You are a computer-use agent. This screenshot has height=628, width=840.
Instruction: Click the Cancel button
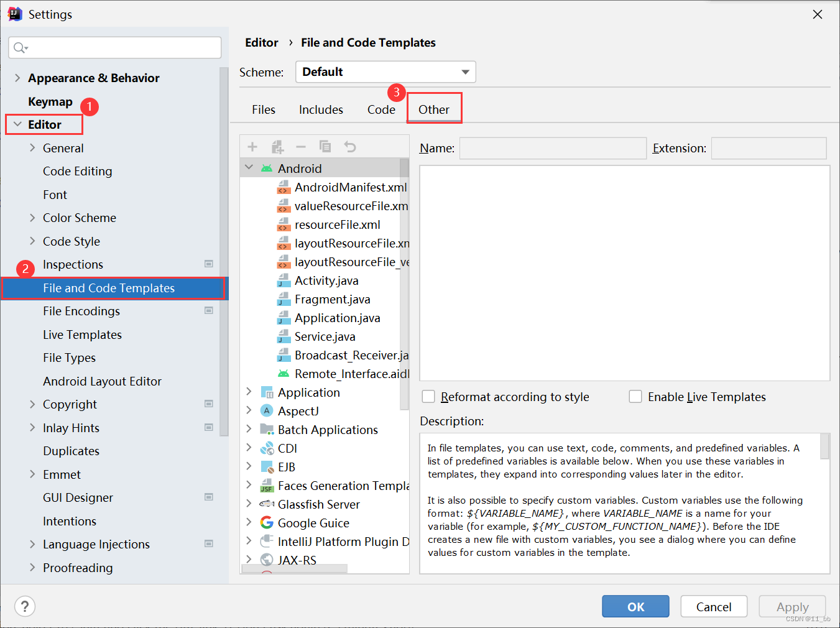pyautogui.click(x=714, y=606)
